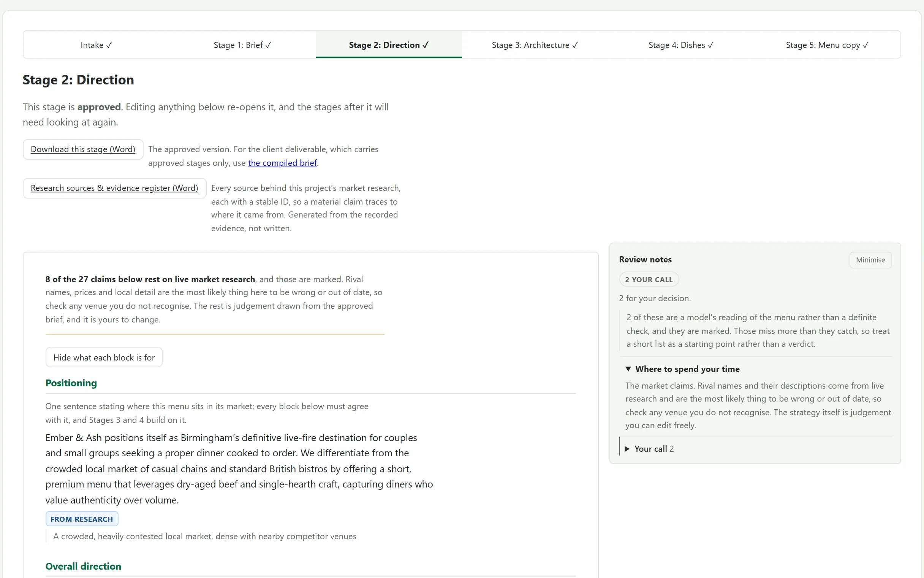Click the Stage 2: Direction page title
Screen dimensions: 924x578
(78, 80)
